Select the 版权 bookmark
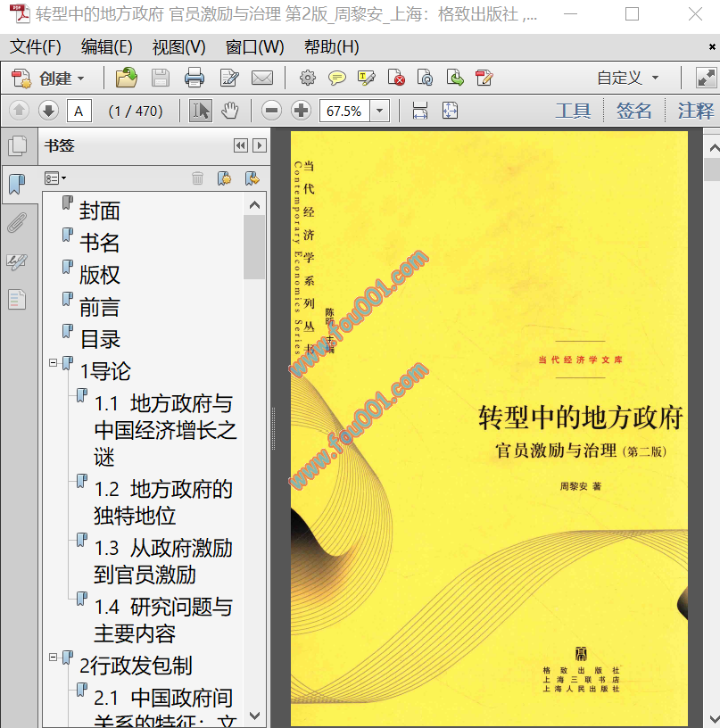 pyautogui.click(x=100, y=275)
